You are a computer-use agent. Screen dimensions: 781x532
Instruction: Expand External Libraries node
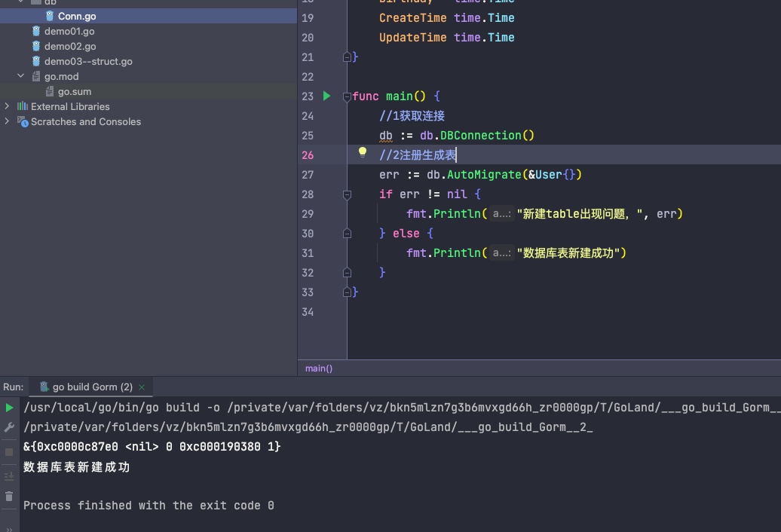(x=7, y=106)
